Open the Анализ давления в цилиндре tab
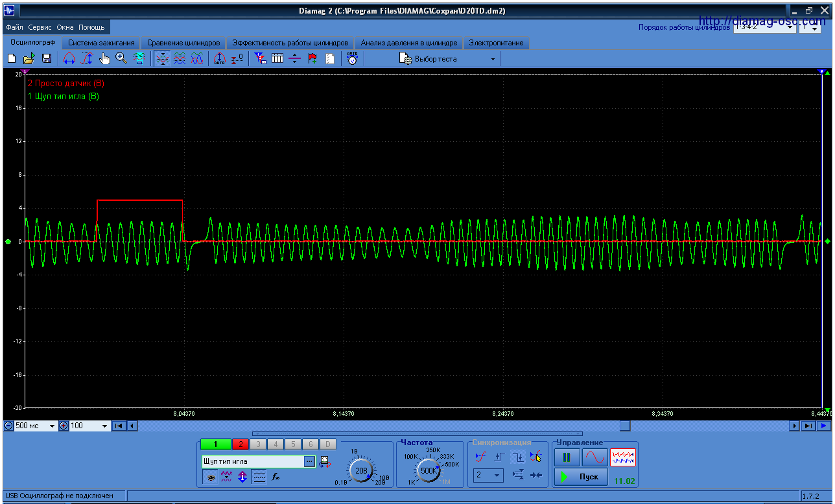Viewport: 835px width, 504px height. [409, 43]
